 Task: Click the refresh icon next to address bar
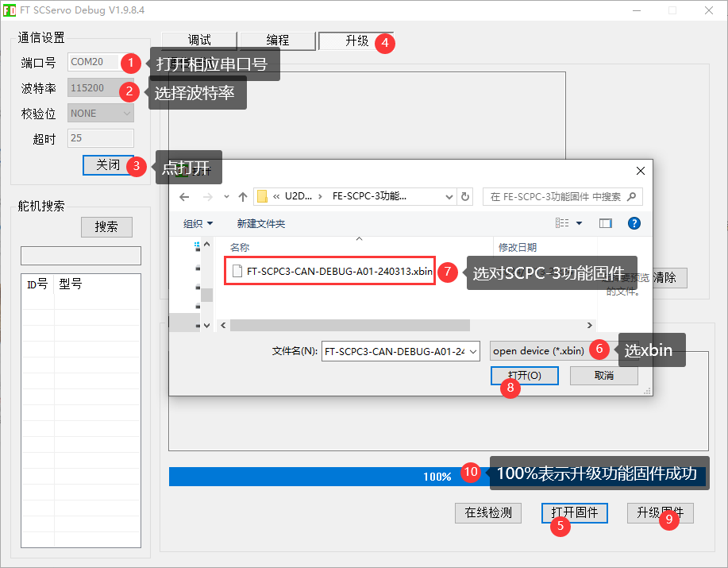(465, 196)
